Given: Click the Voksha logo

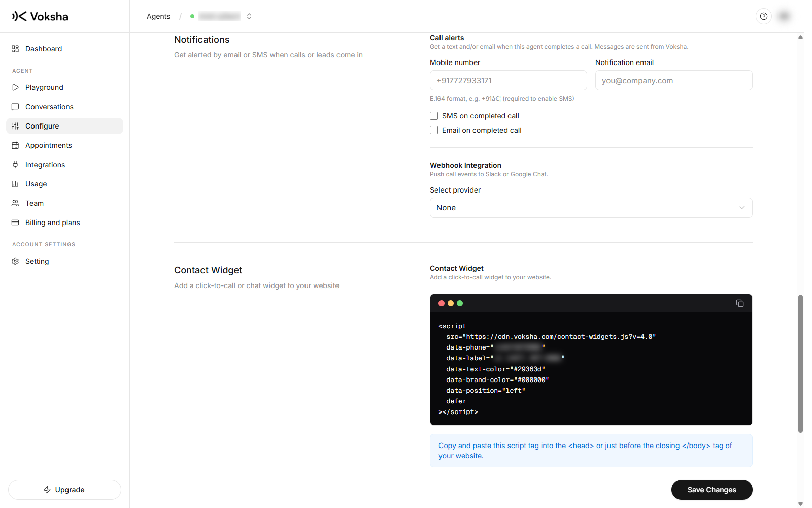Looking at the screenshot, I should pos(40,16).
